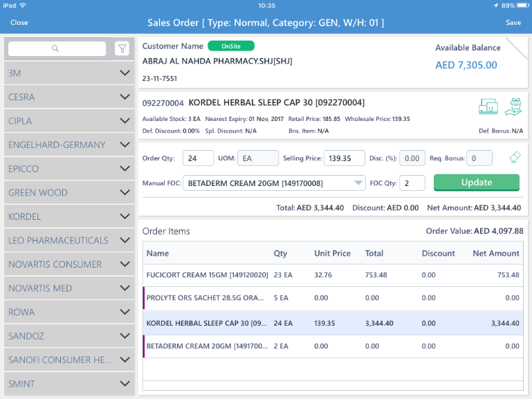Expand the EPICCO brand section
The image size is (532, 399).
point(69,169)
